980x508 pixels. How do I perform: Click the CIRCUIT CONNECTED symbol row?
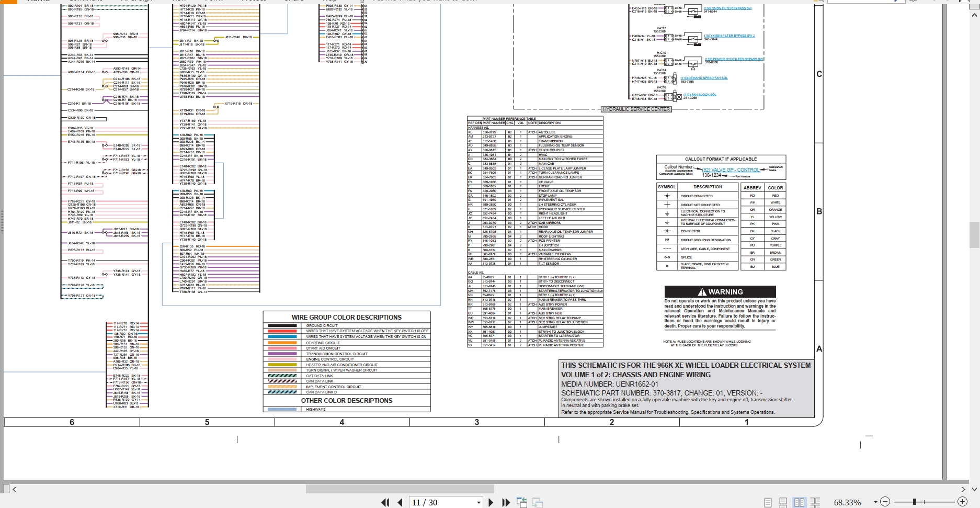(x=697, y=196)
